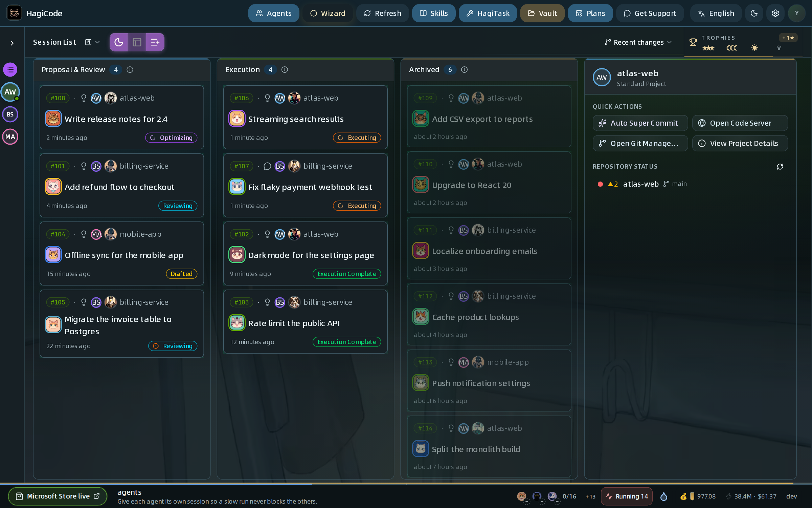The height and width of the screenshot is (508, 812).
Task: Click the Auto Super Commit button
Action: coord(640,123)
